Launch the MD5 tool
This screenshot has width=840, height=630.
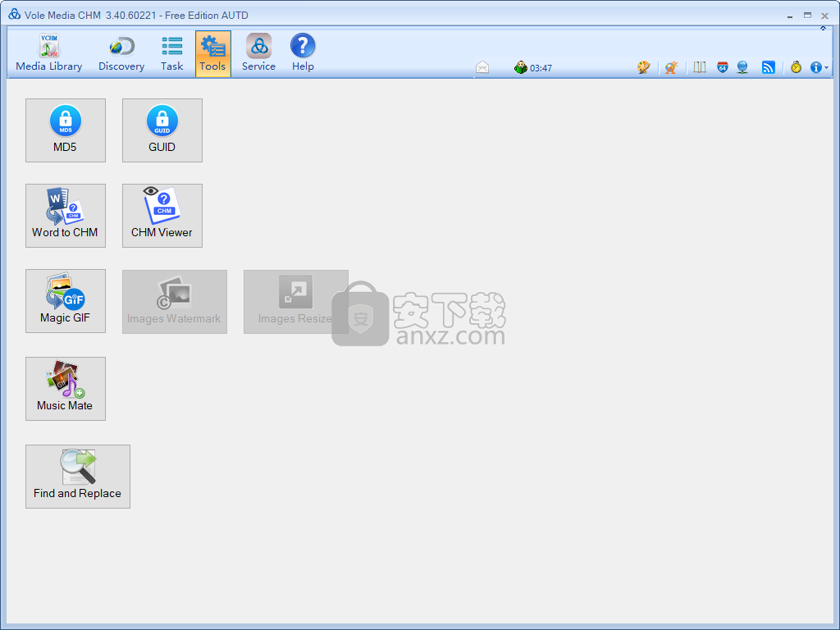coord(66,130)
